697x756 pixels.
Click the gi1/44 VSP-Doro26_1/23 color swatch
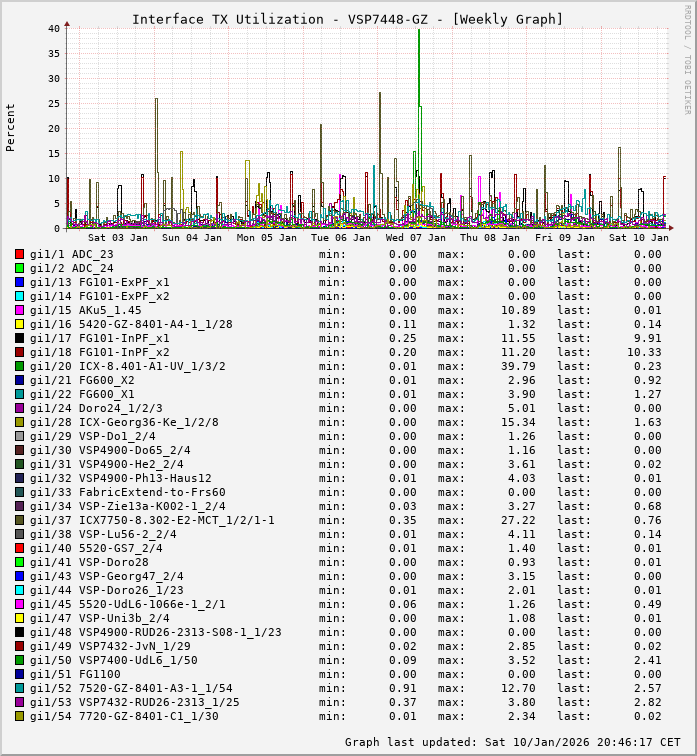(19, 590)
